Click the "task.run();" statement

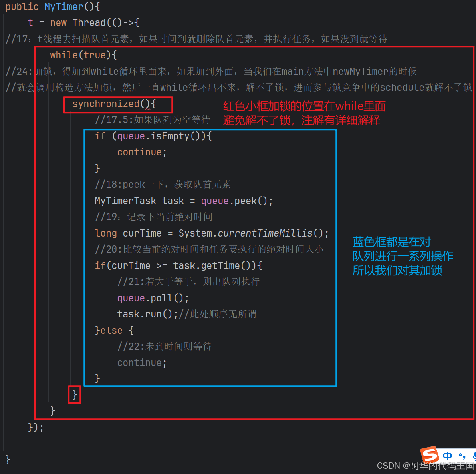(x=147, y=314)
